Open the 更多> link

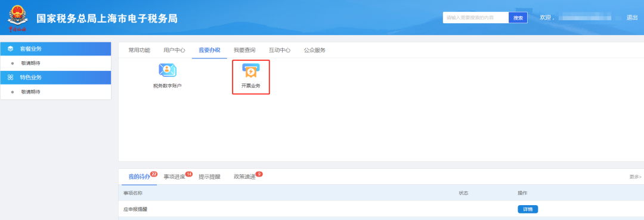(x=635, y=177)
